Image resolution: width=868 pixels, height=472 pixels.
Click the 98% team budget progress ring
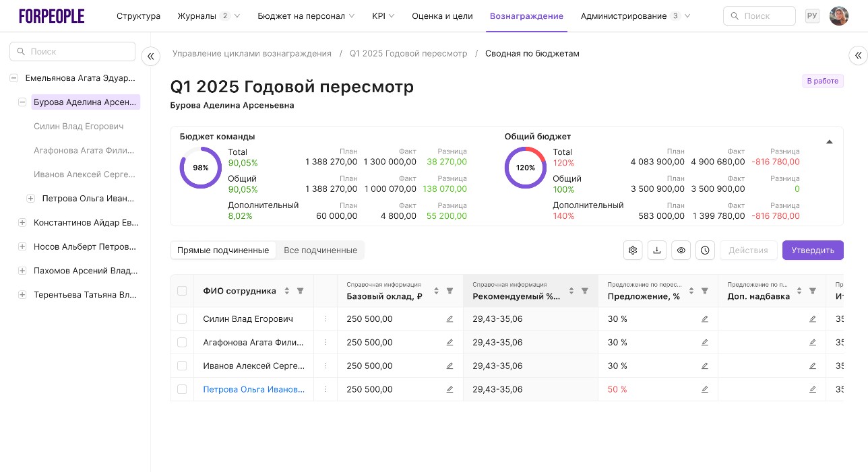coord(200,168)
